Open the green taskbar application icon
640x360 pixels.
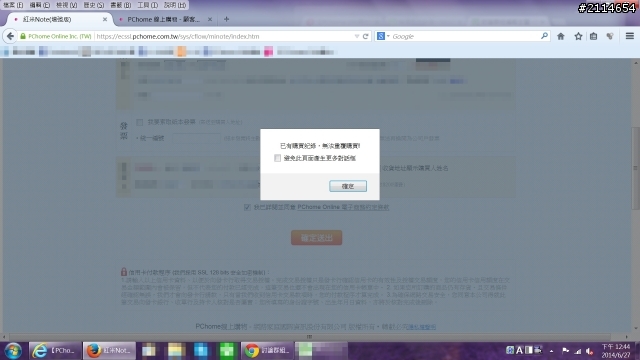(x=227, y=351)
